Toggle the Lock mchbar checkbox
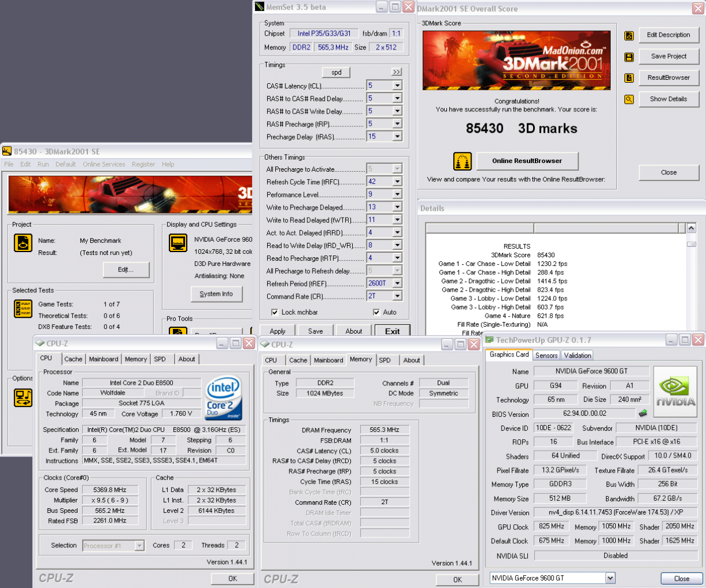Viewport: 706px width, 588px height. coord(275,312)
